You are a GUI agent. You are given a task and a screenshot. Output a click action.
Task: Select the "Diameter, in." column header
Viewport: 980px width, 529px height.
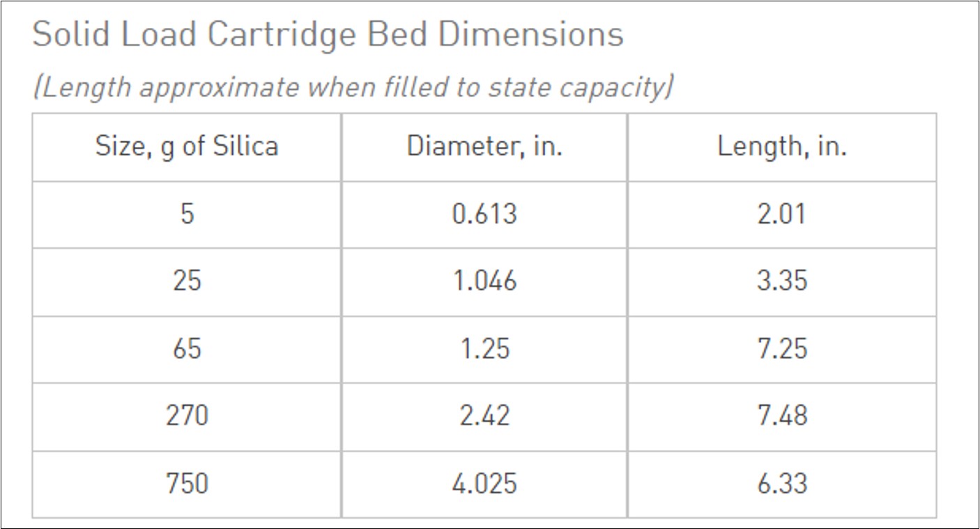coord(484,146)
